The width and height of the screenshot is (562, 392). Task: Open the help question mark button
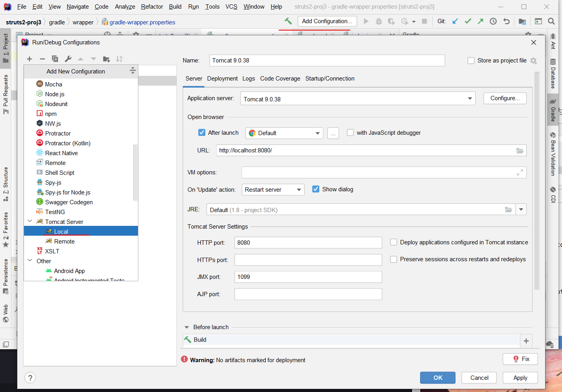click(30, 378)
